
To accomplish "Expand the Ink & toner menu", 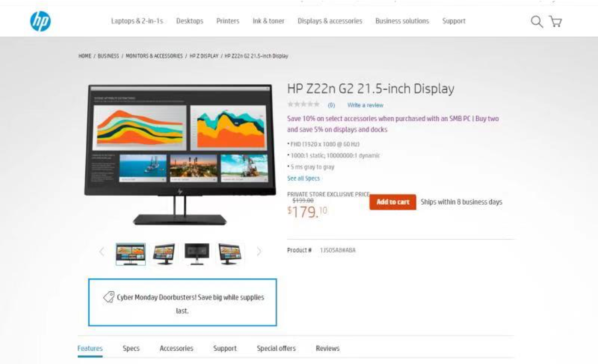I will (268, 21).
